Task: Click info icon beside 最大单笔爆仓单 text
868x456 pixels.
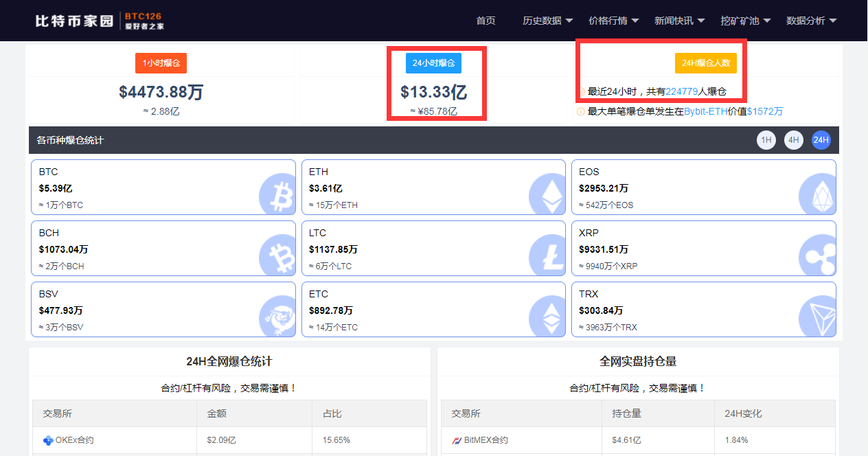Action: click(581, 111)
